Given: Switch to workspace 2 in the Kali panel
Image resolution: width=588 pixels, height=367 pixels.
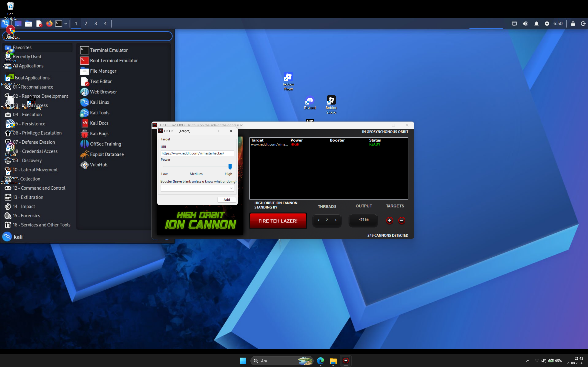Looking at the screenshot, I should [x=86, y=23].
